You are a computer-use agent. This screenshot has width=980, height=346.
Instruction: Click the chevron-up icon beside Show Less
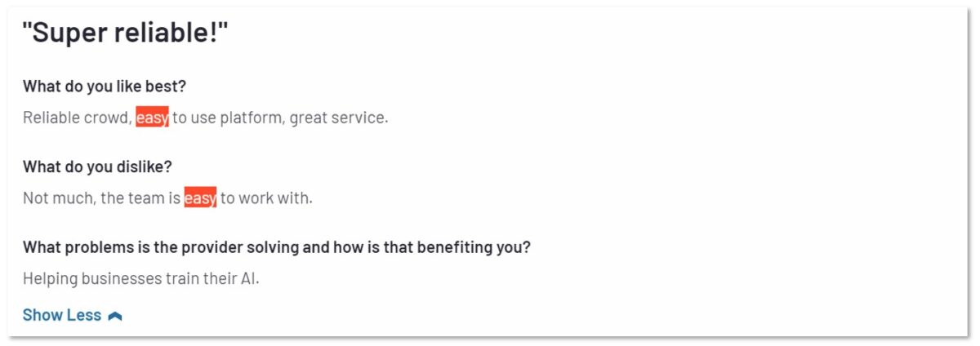point(115,316)
